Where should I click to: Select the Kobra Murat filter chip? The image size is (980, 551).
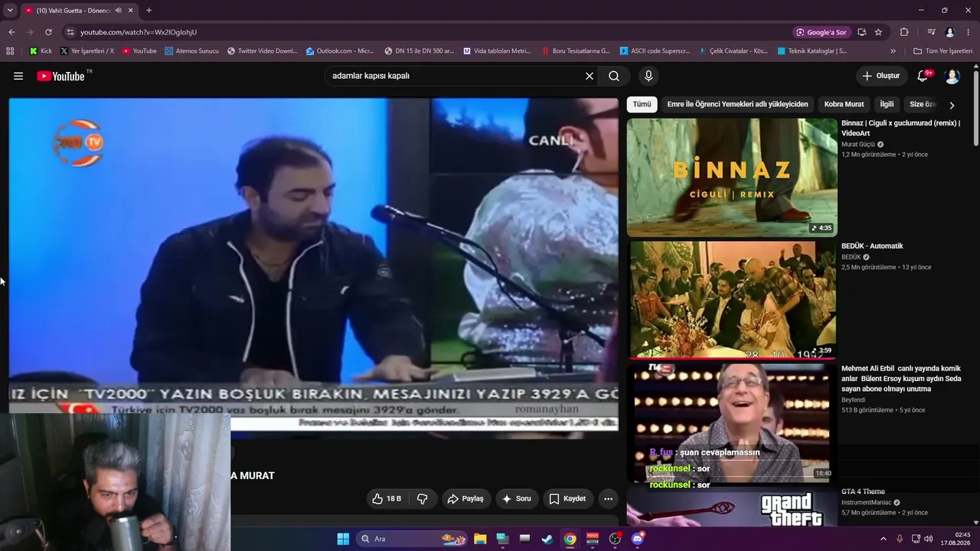pos(844,104)
